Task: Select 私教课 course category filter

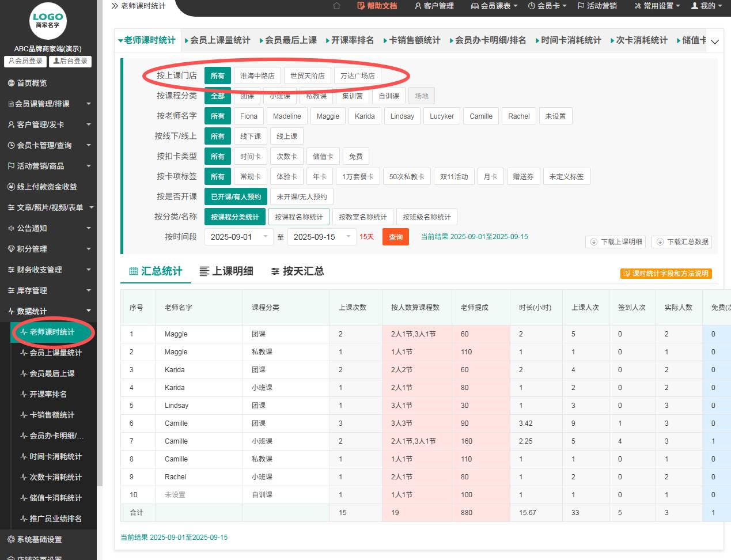Action: coord(316,96)
